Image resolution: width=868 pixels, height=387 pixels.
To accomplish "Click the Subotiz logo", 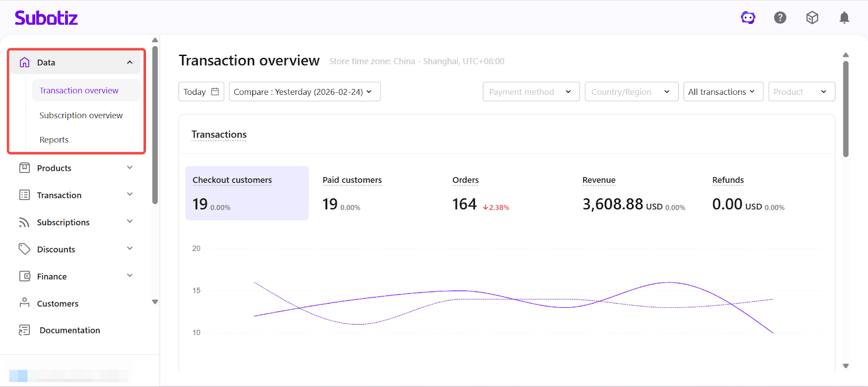I will coord(46,18).
